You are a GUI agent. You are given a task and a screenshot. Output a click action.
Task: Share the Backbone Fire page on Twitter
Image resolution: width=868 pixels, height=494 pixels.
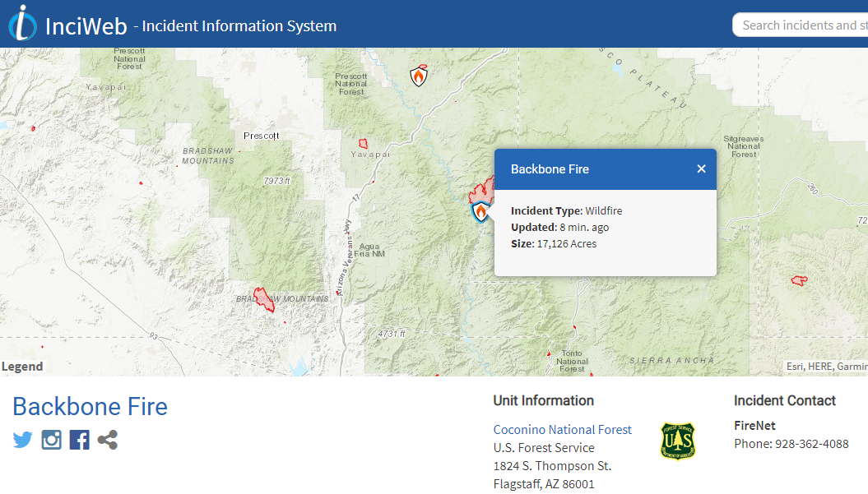(22, 440)
